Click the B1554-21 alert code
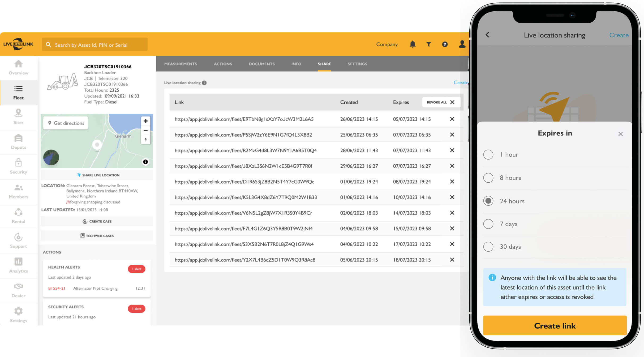 [57, 288]
